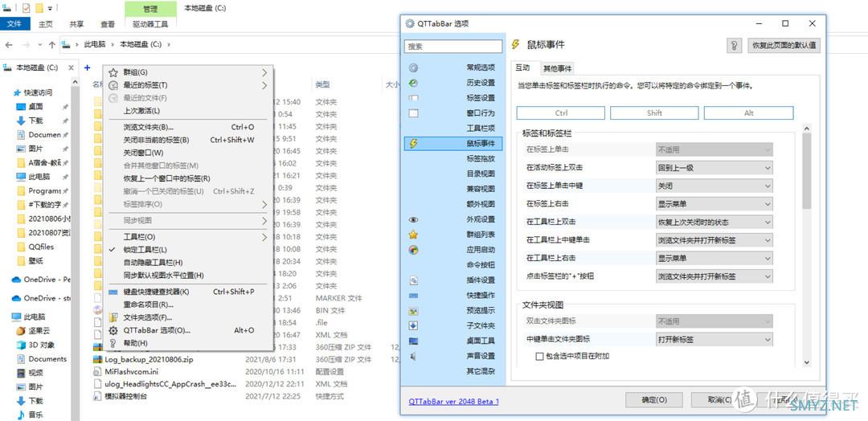The width and height of the screenshot is (868, 421).
Task: Choose 关闭窗口(W) menu entry
Action: click(187, 153)
